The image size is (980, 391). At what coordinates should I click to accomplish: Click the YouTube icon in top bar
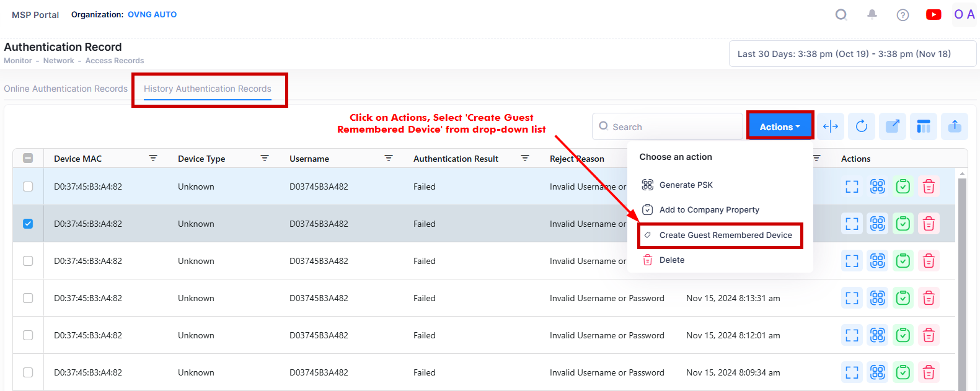coord(933,15)
